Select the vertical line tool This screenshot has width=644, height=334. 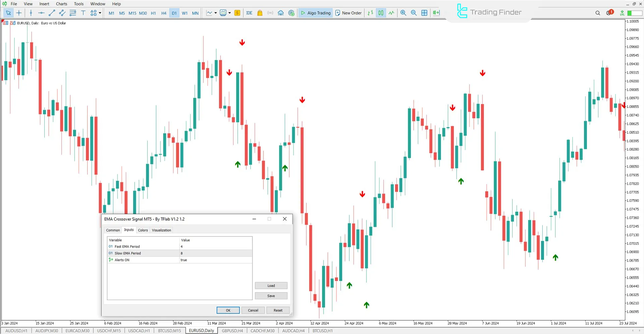pyautogui.click(x=31, y=13)
